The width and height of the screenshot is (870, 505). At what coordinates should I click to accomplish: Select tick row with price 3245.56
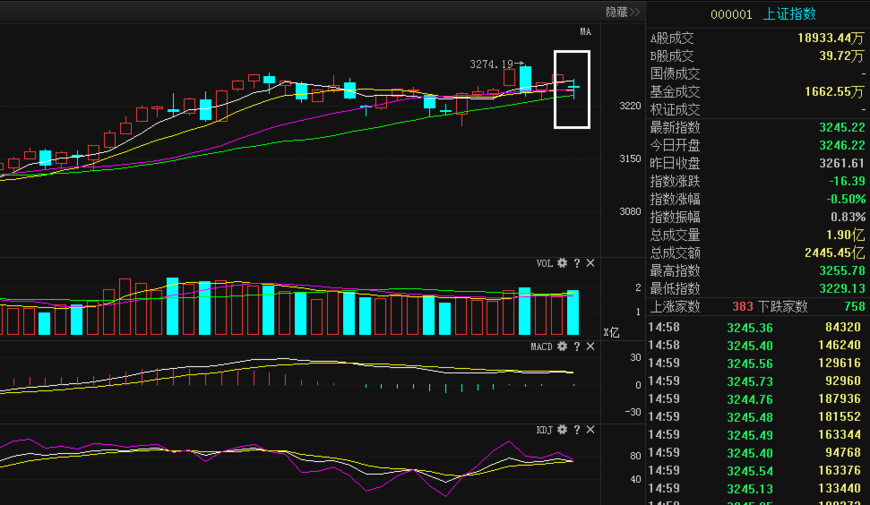tap(757, 363)
